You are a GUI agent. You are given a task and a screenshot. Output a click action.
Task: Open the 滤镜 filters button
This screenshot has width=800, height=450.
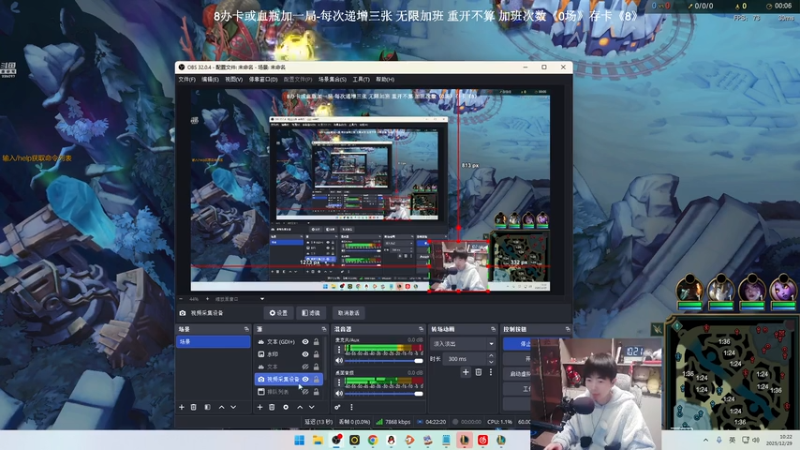point(311,313)
